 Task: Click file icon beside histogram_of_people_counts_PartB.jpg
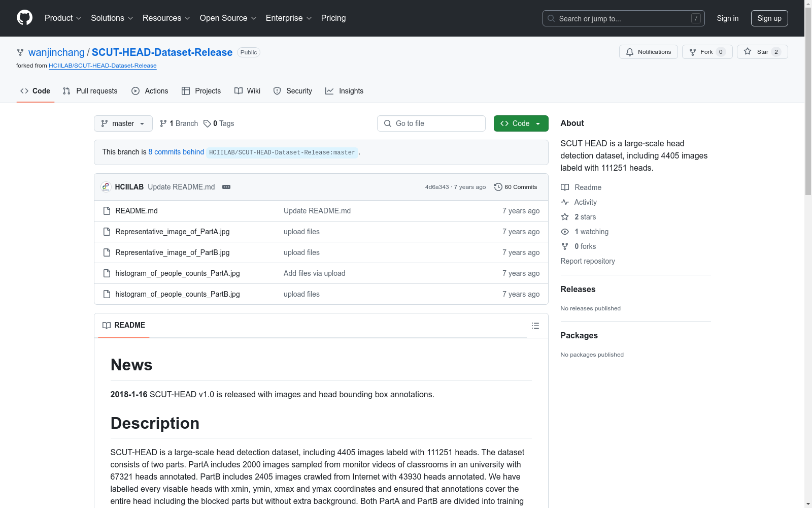pyautogui.click(x=107, y=294)
